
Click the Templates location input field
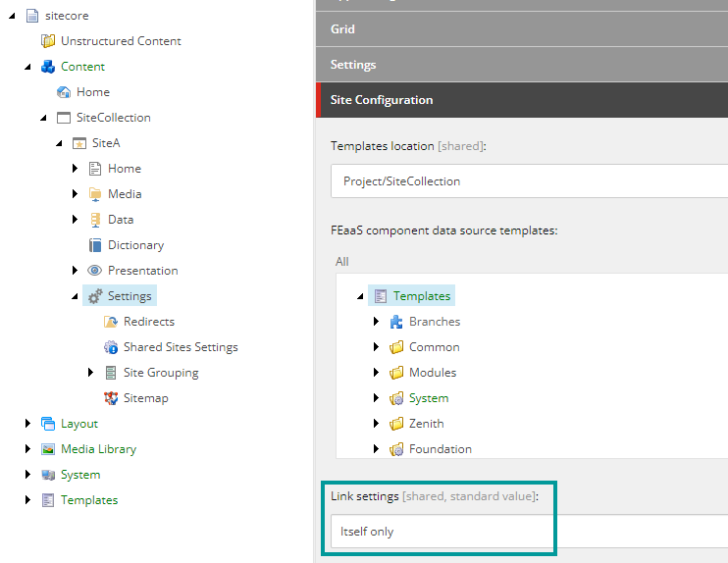click(529, 181)
